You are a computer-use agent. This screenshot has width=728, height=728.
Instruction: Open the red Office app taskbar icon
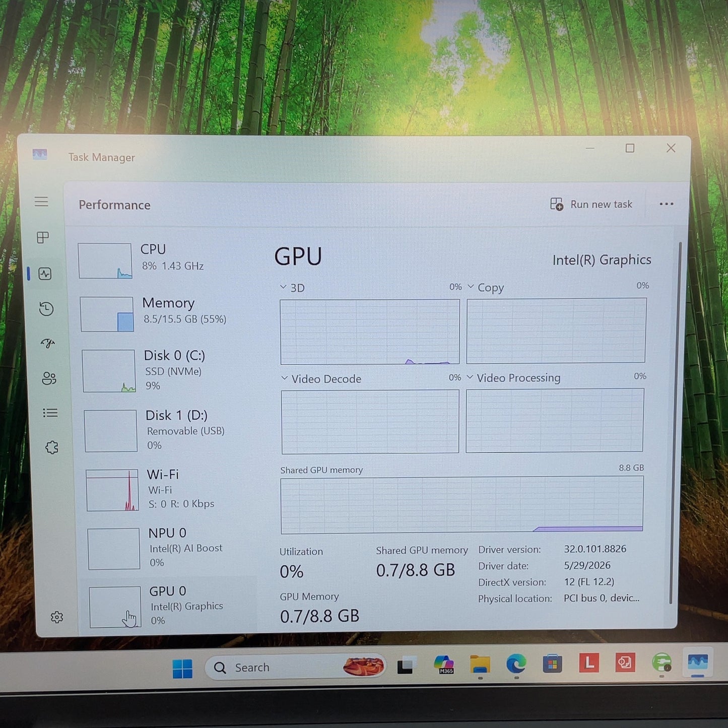(x=625, y=662)
